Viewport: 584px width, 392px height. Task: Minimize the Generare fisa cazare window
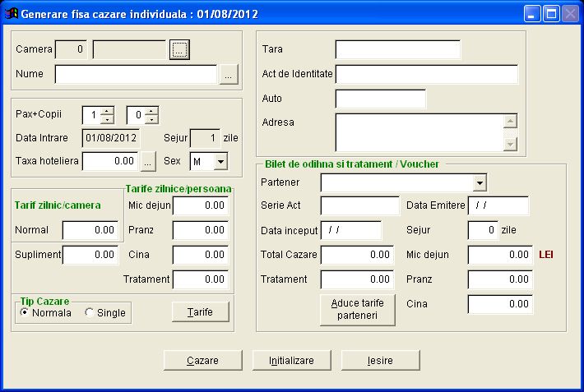coord(532,14)
